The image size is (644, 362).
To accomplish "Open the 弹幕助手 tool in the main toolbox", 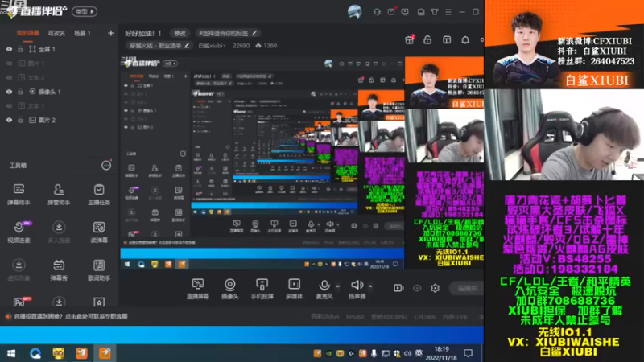I will click(x=19, y=194).
